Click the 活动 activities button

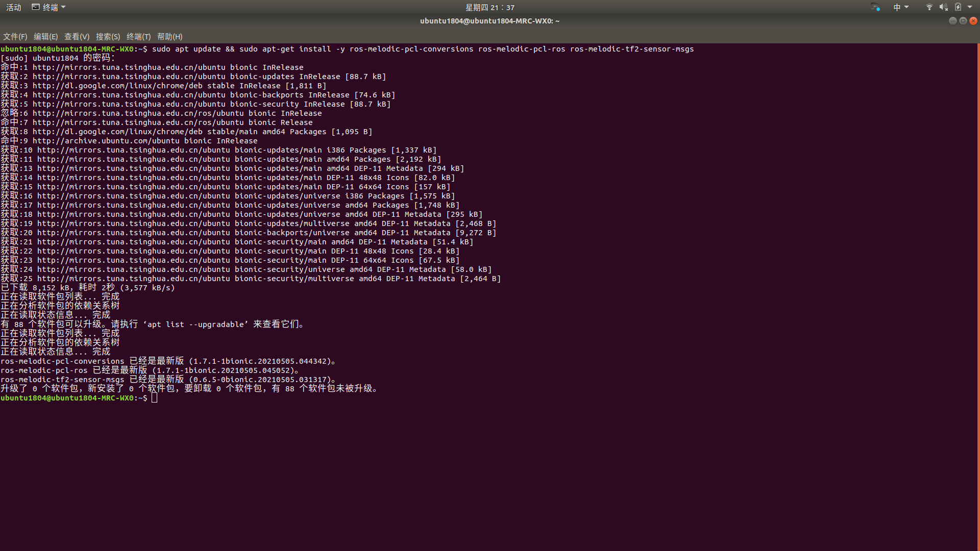[14, 7]
